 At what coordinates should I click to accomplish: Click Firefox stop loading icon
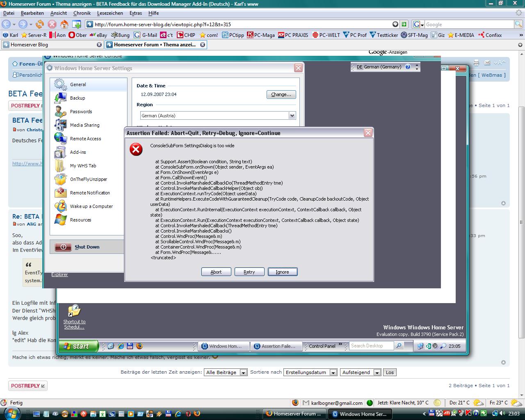click(x=52, y=24)
